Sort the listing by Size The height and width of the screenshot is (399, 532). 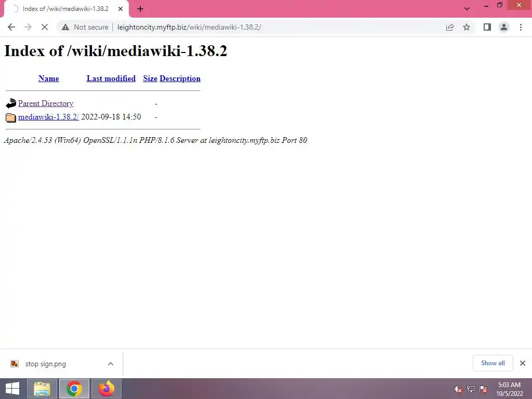click(x=150, y=78)
